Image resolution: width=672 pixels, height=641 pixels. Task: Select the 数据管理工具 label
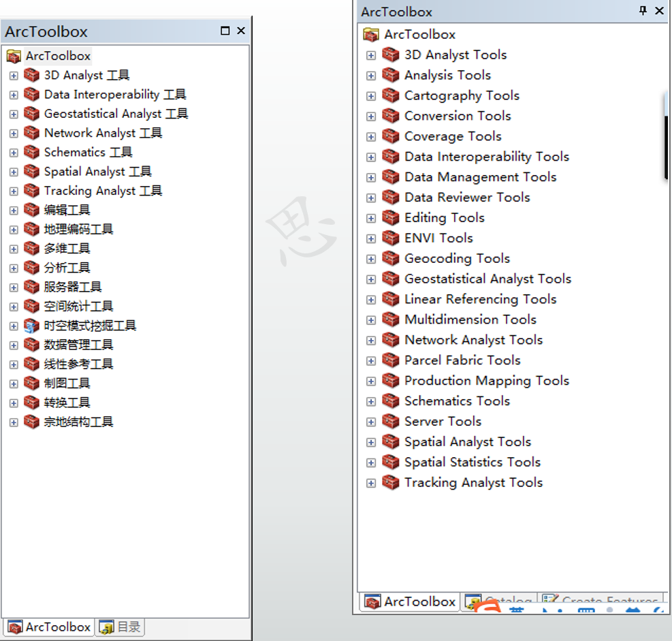78,345
